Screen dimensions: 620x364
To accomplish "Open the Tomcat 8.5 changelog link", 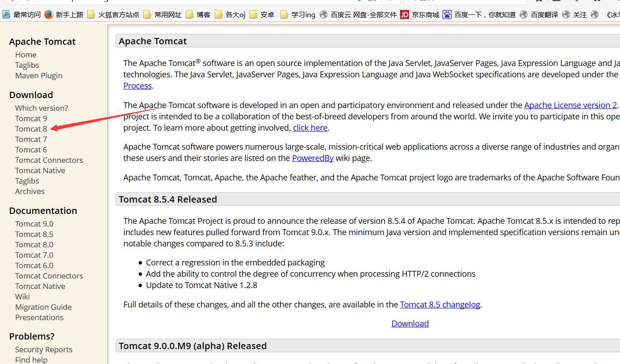I will tap(440, 305).
